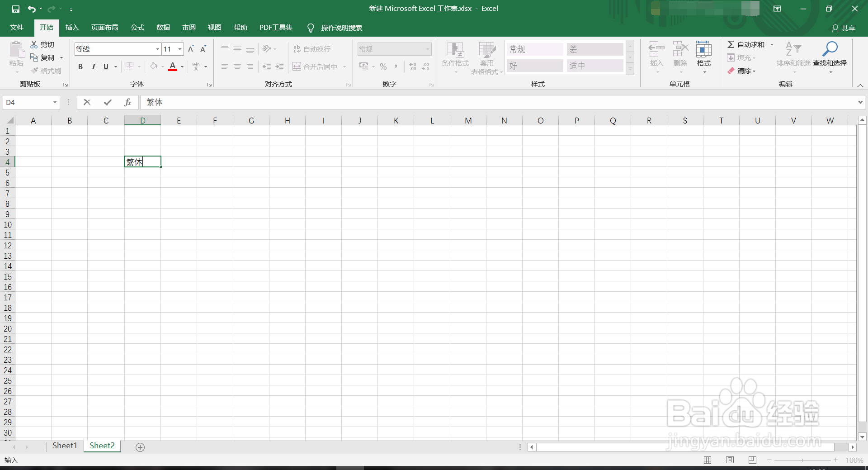Viewport: 868px width, 470px height.
Task: Switch to Page Break Preview icon
Action: pos(752,460)
